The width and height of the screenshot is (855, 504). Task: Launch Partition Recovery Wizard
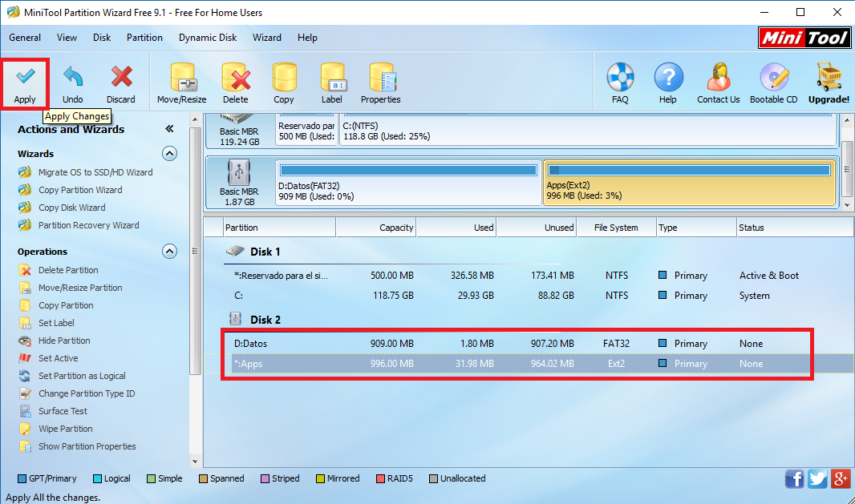[x=79, y=225]
